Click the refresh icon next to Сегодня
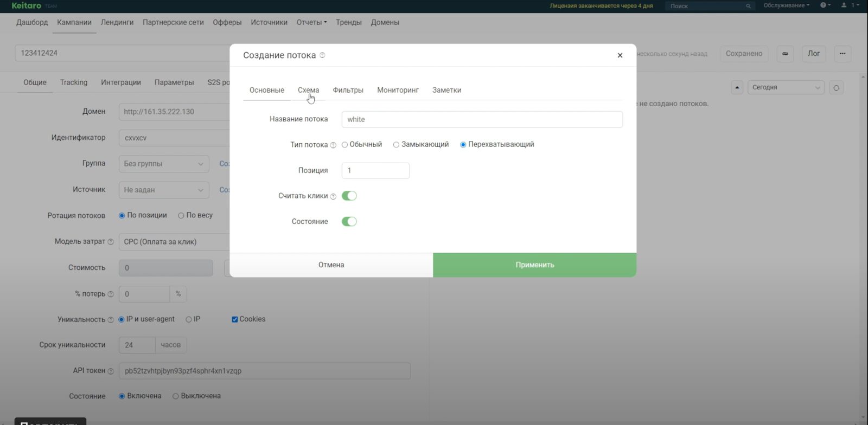 [837, 88]
